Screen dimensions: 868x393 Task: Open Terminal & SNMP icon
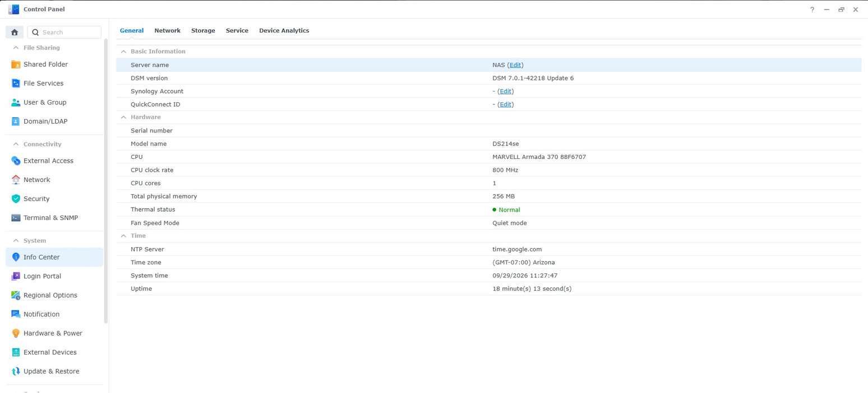point(16,218)
